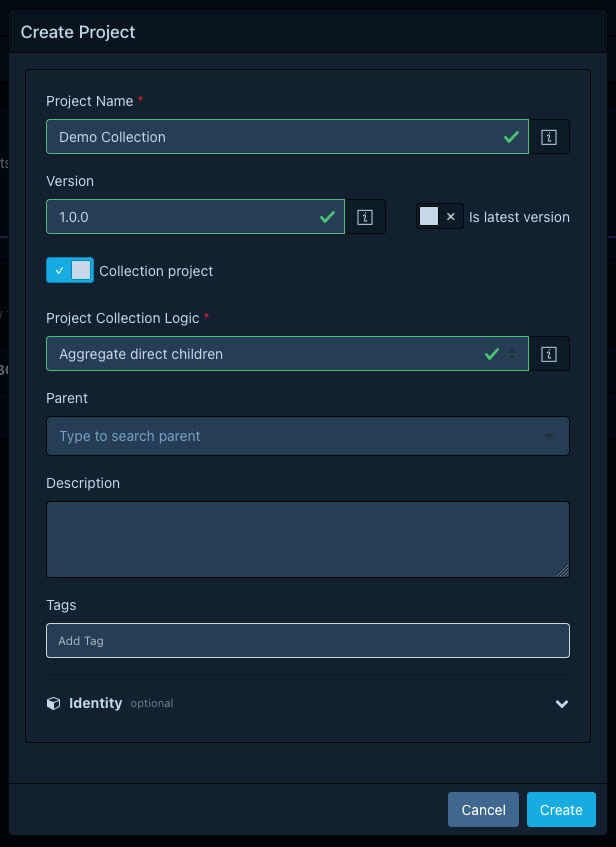Image resolution: width=616 pixels, height=847 pixels.
Task: Disable the Collection project switch
Action: (x=70, y=270)
